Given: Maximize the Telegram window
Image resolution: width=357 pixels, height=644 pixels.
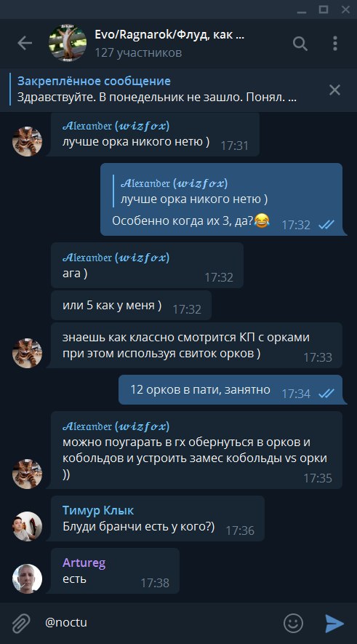Looking at the screenshot, I should (324, 9).
